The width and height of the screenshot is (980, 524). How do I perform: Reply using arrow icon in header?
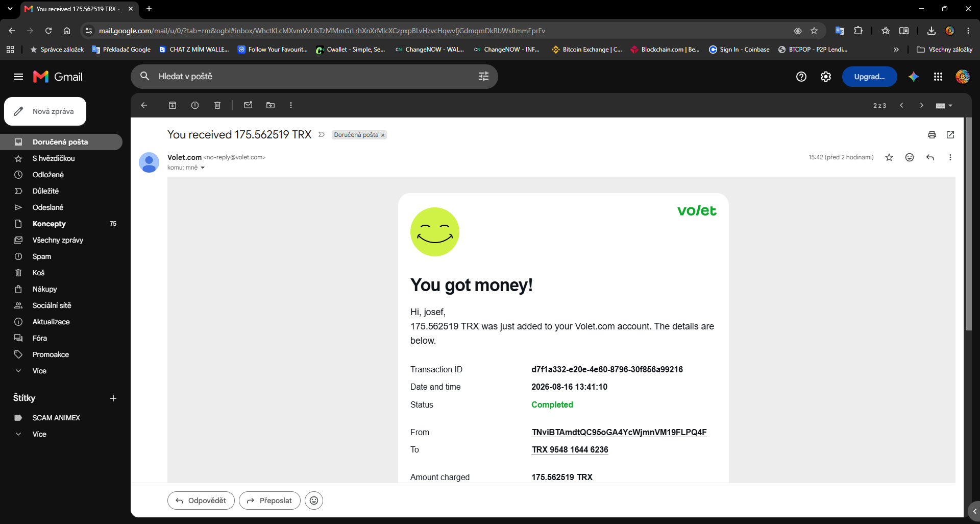coord(930,157)
